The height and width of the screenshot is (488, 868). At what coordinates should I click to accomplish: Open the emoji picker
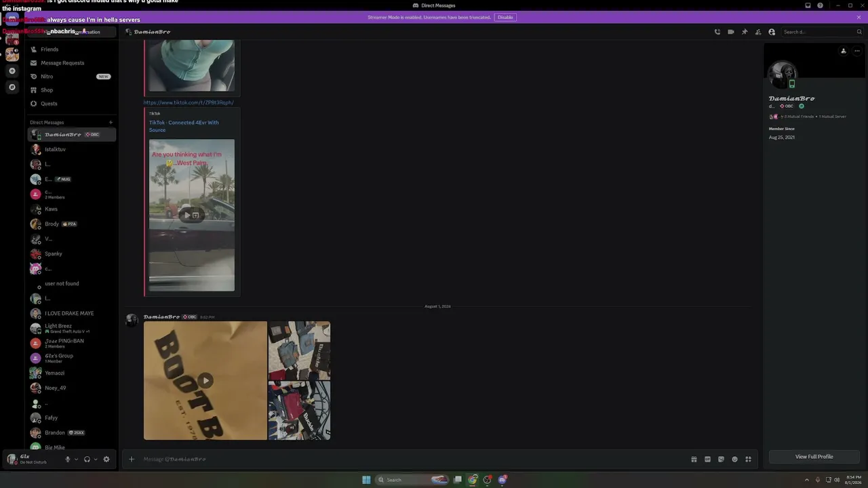(734, 459)
